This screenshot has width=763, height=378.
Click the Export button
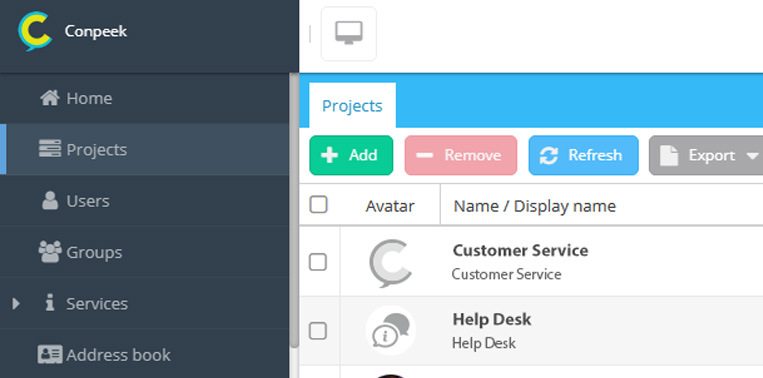[706, 155]
